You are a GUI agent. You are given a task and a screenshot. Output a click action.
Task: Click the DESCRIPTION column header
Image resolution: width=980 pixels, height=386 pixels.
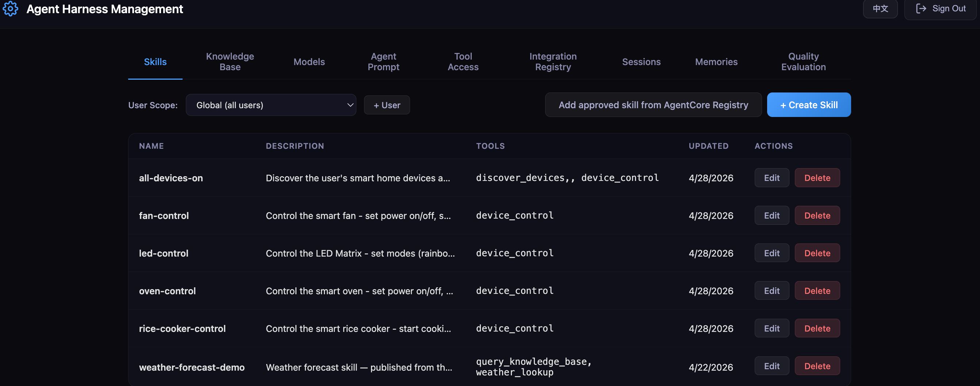pyautogui.click(x=295, y=146)
